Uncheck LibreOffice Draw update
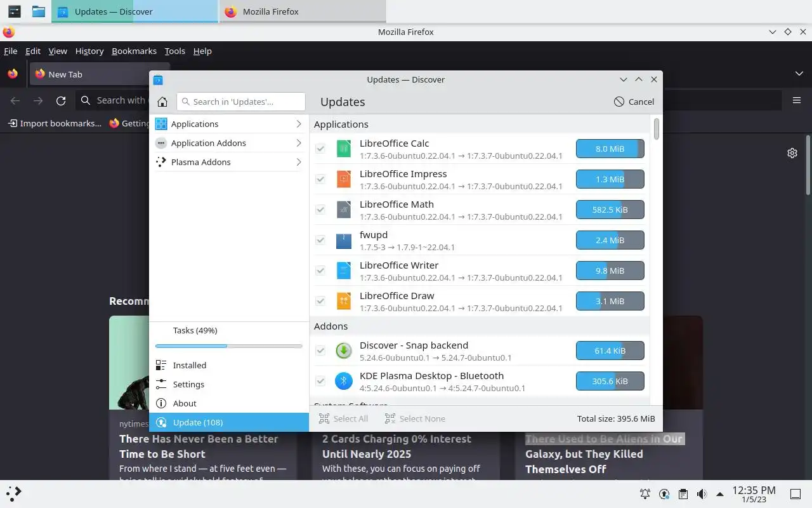 pyautogui.click(x=320, y=301)
